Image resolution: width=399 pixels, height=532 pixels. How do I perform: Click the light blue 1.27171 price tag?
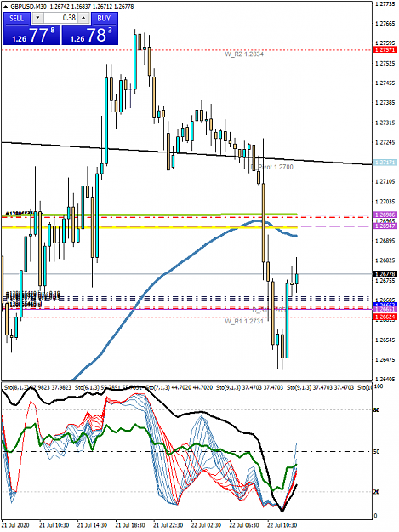385,163
